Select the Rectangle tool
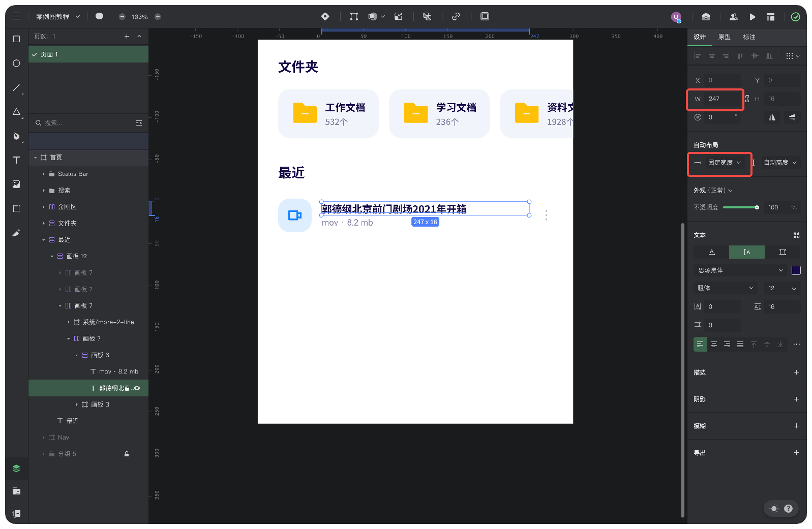 tap(16, 39)
